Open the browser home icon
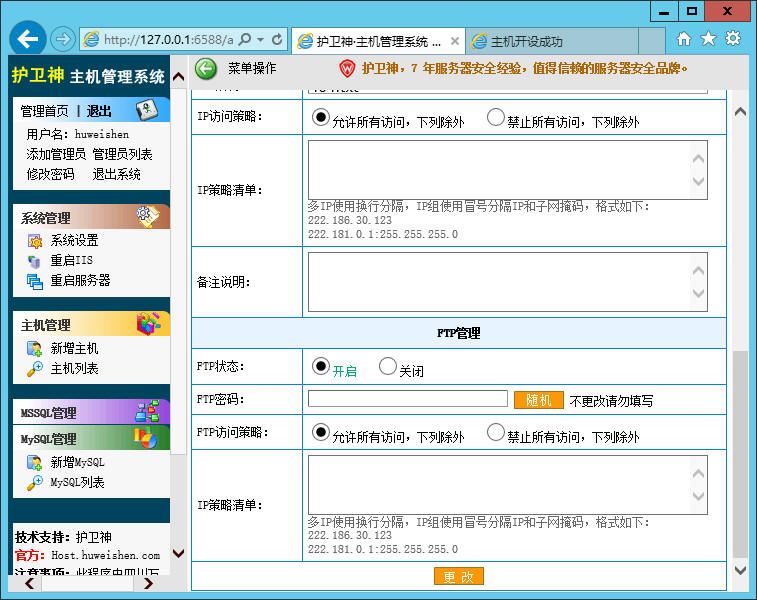 pyautogui.click(x=684, y=39)
